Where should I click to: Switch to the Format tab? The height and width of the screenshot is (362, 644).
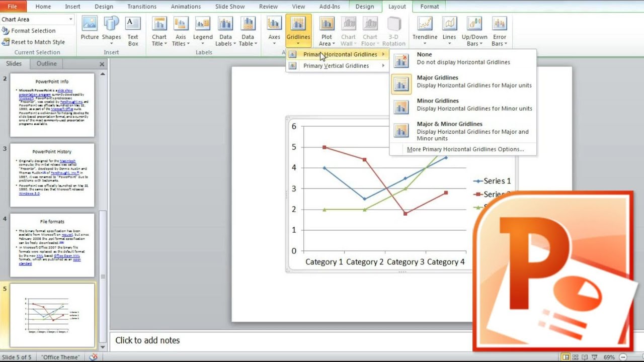[429, 7]
